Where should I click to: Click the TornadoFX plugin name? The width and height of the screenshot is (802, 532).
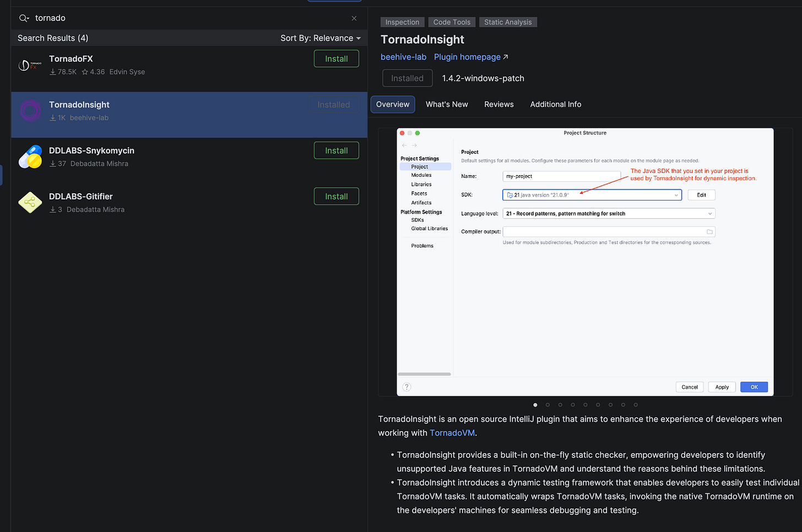click(x=71, y=59)
